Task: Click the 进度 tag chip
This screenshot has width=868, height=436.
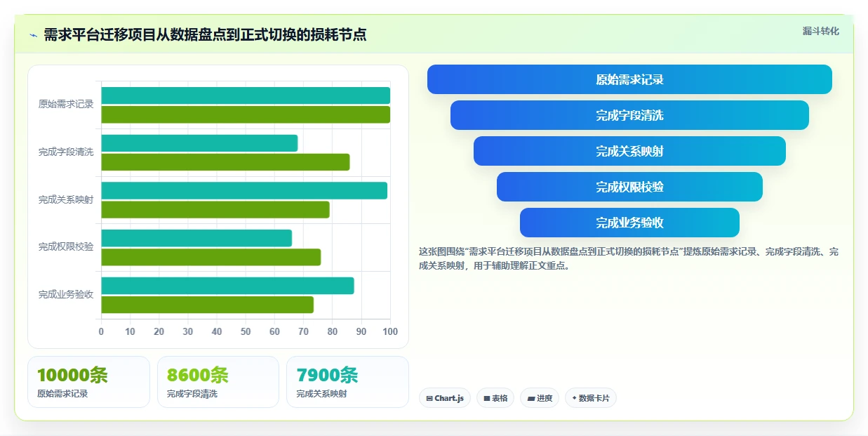Action: pyautogui.click(x=540, y=398)
